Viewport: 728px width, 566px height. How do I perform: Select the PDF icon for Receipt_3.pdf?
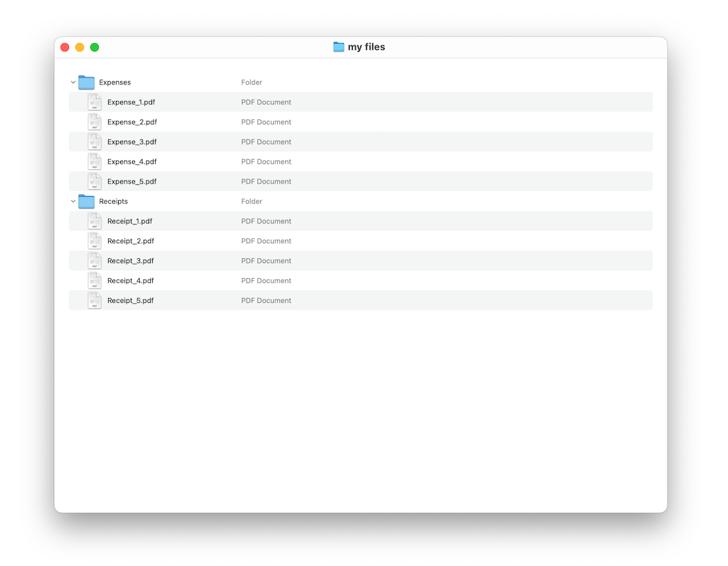pyautogui.click(x=95, y=260)
